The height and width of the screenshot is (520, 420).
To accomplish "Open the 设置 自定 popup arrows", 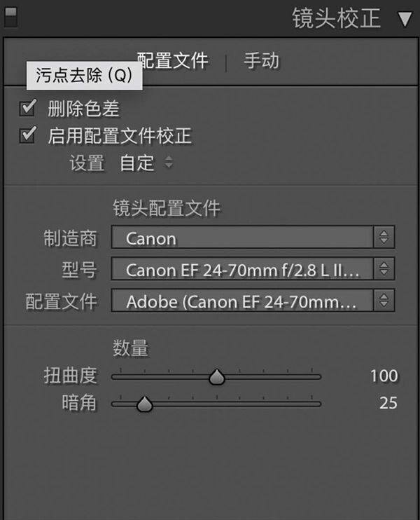I will pos(169,162).
